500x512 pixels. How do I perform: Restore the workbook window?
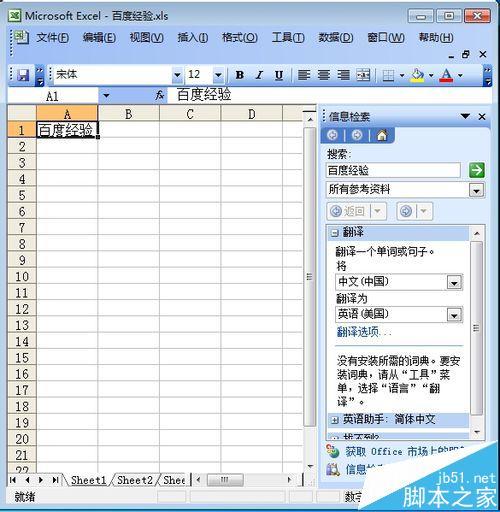pos(466,54)
